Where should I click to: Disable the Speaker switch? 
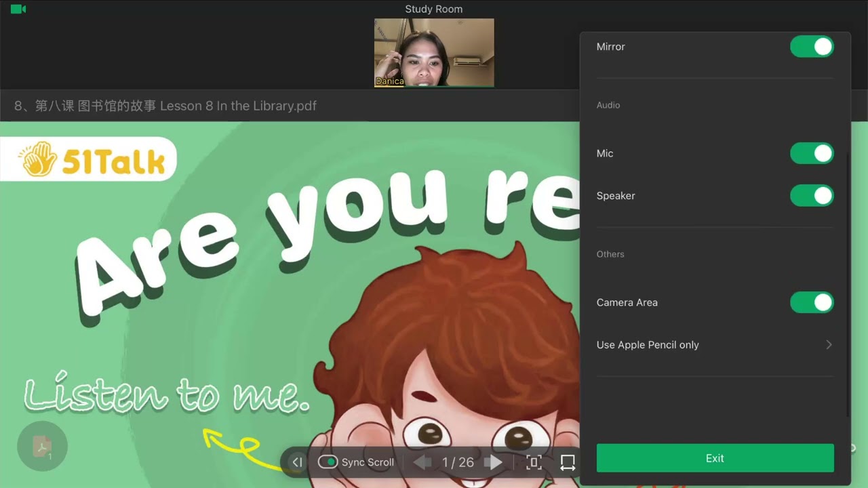812,196
